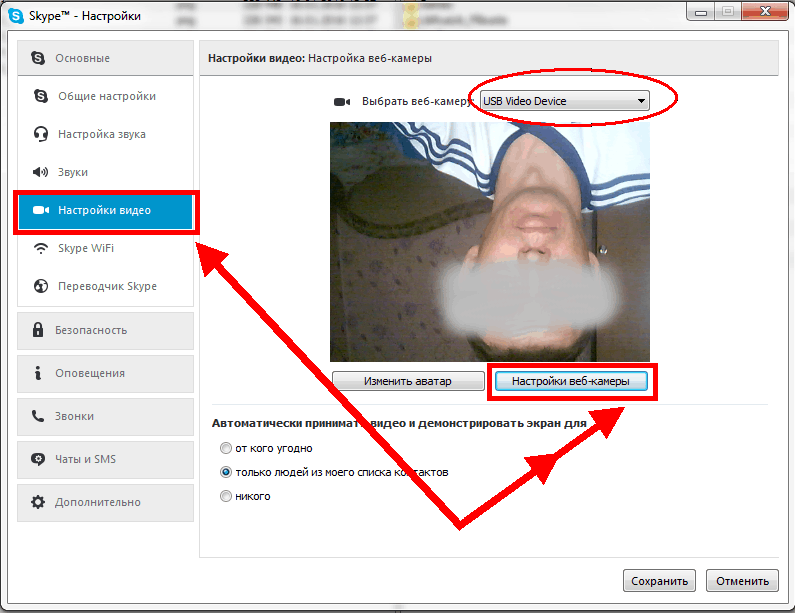This screenshot has height=613, width=795.
Task: Click the speaker icon next to Звуки
Action: [x=41, y=172]
